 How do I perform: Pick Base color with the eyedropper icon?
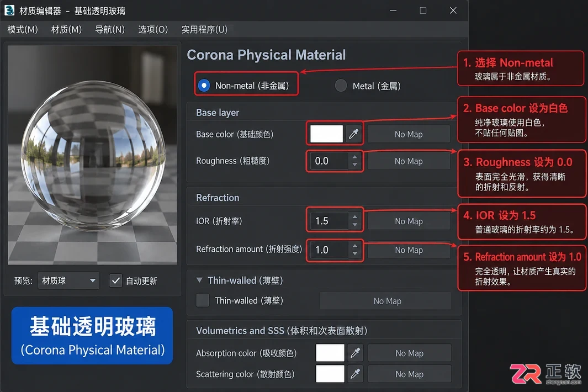(353, 134)
